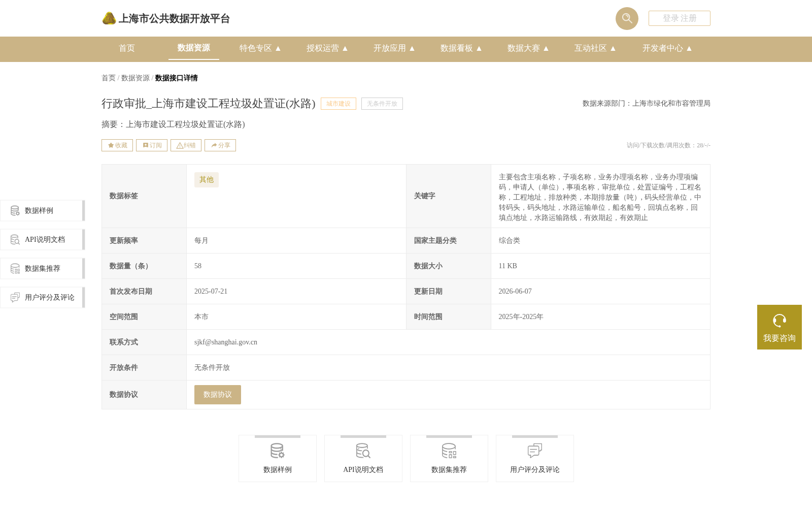
Task: Click the 登录 注册 button
Action: coord(680,18)
